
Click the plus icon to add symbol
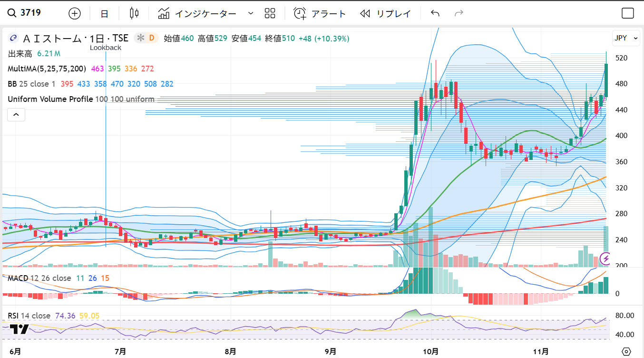[x=75, y=13]
